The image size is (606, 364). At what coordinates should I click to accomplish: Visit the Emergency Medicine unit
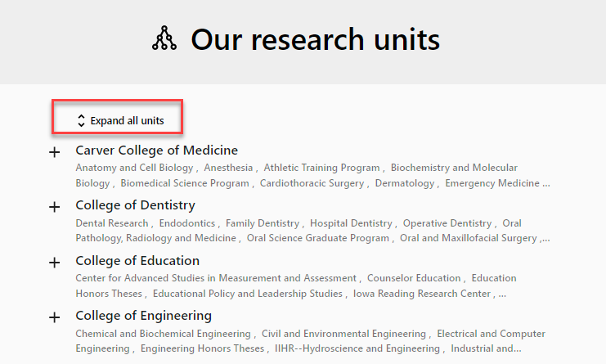click(x=492, y=183)
